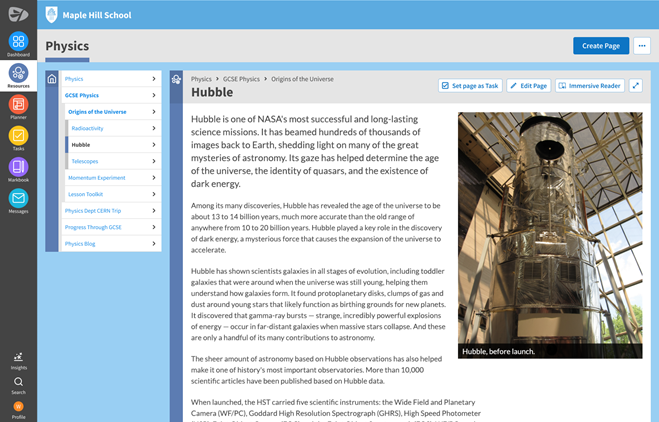Screen dimensions: 659x422
Task: Expand the Hubble row chevron
Action: tap(154, 145)
